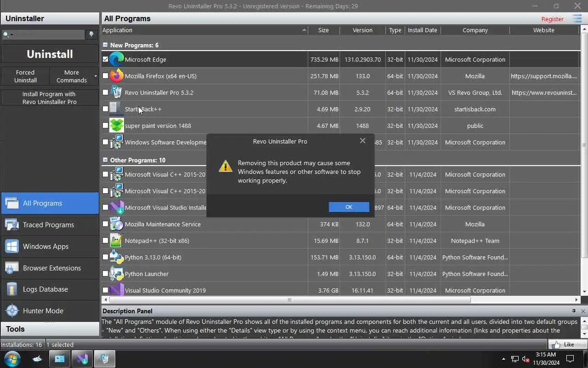
Task: Click the large Uninstall button
Action: [x=50, y=54]
